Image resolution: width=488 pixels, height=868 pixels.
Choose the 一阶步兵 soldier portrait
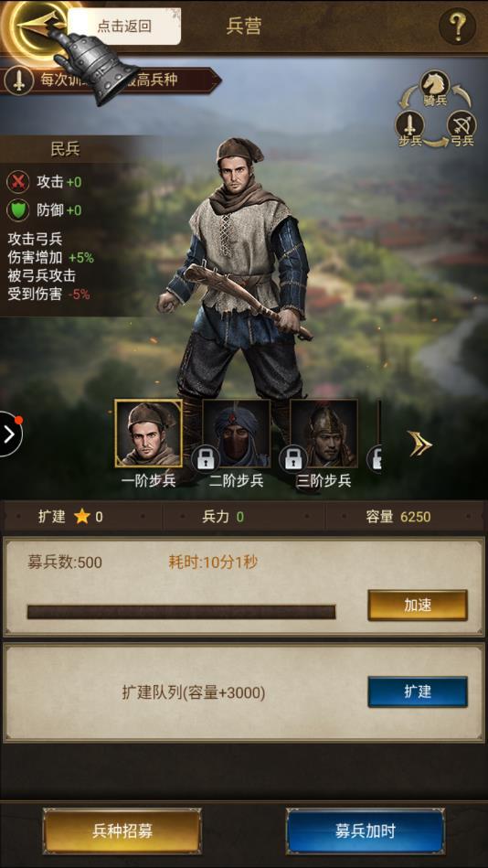(x=148, y=433)
